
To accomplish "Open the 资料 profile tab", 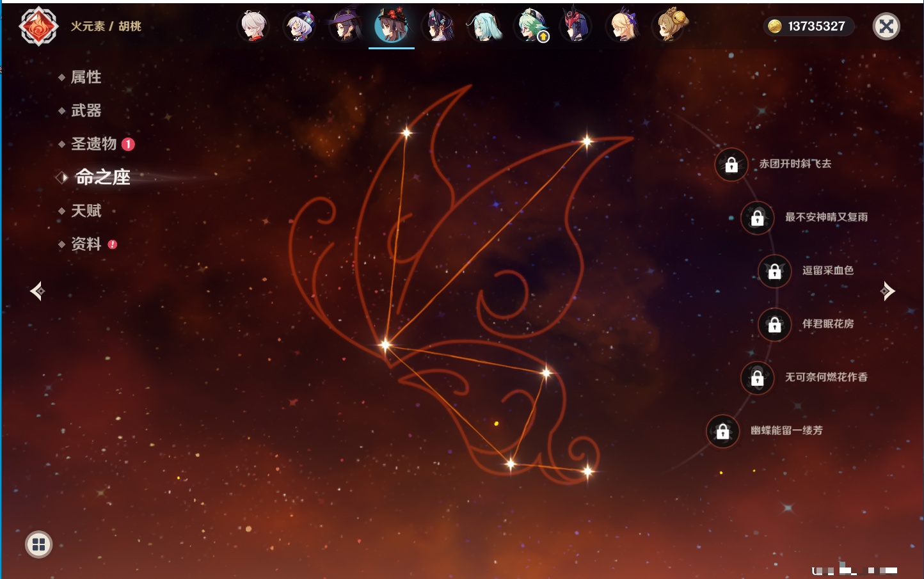I will pyautogui.click(x=86, y=244).
